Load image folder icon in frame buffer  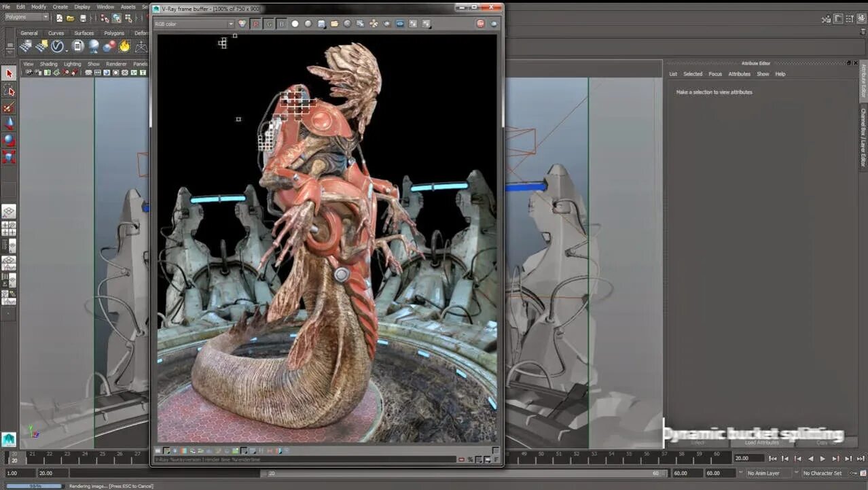[334, 24]
